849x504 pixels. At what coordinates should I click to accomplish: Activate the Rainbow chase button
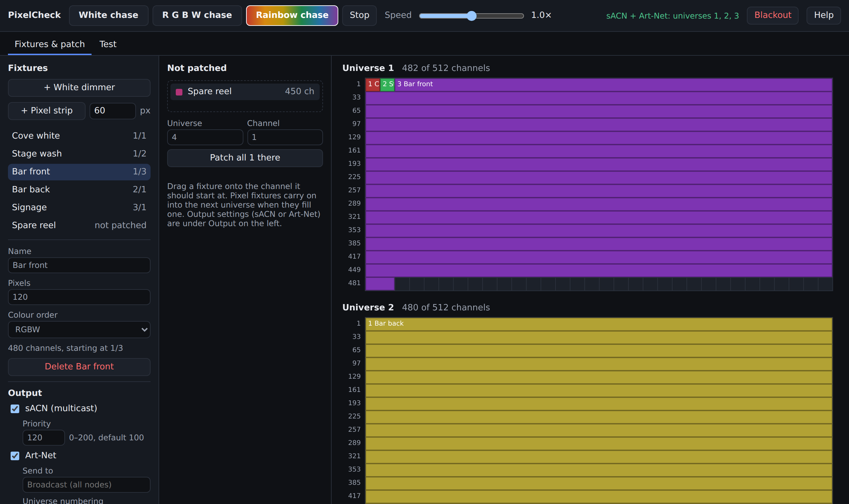[x=292, y=15]
